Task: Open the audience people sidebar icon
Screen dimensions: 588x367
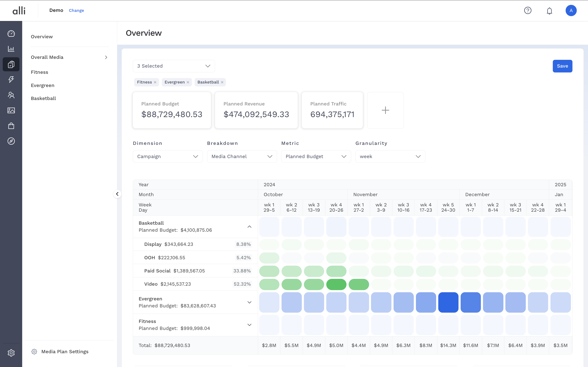Action: coord(11,95)
